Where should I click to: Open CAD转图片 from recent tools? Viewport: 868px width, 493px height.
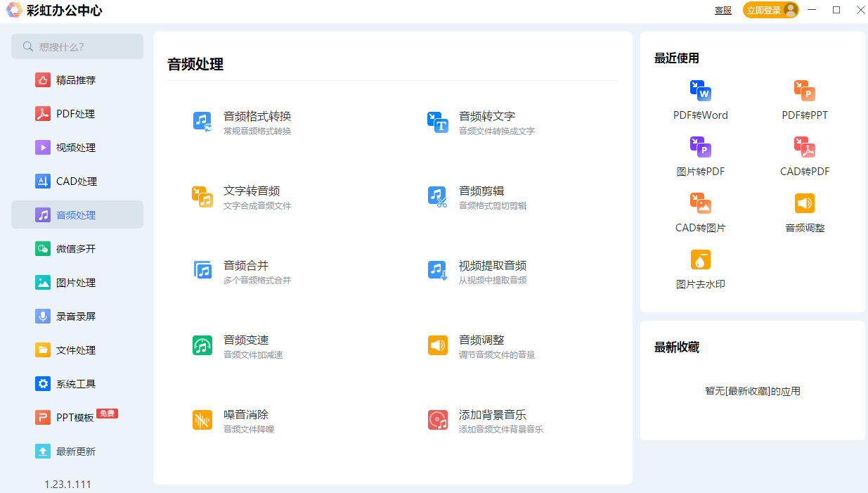[x=700, y=203]
